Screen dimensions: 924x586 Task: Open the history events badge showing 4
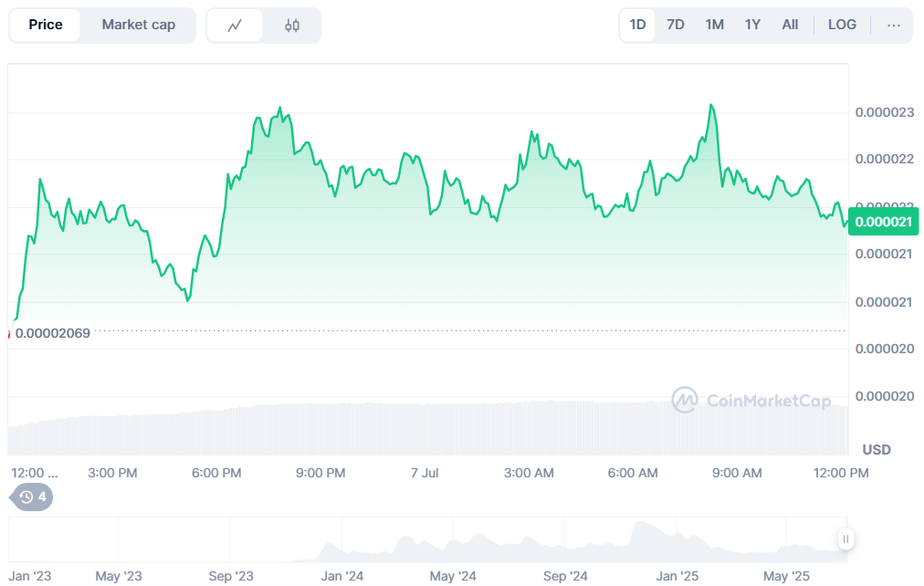coord(32,497)
